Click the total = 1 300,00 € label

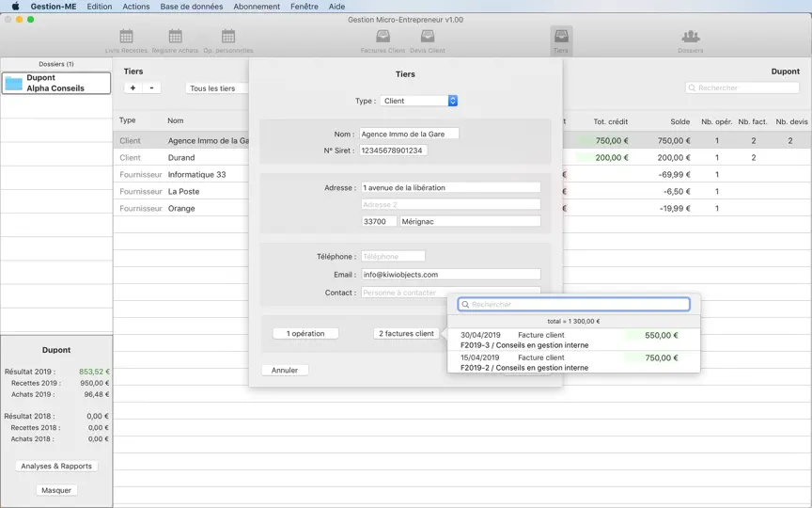click(x=574, y=322)
